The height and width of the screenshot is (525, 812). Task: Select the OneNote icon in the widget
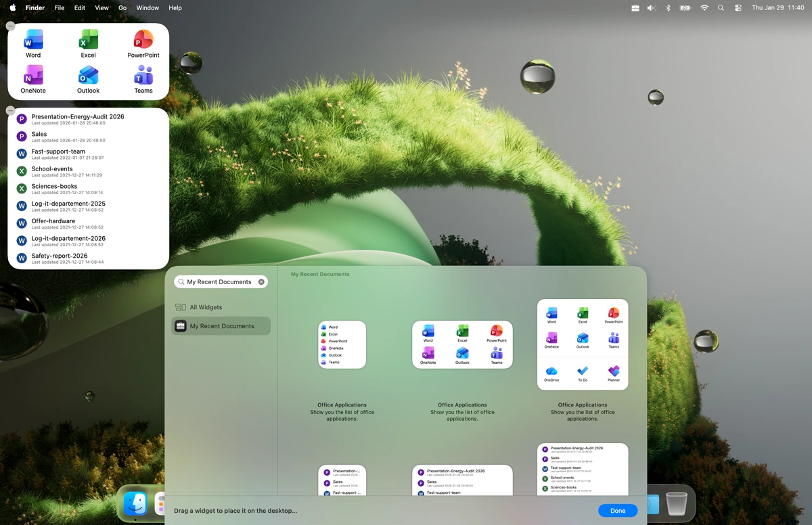[32, 74]
